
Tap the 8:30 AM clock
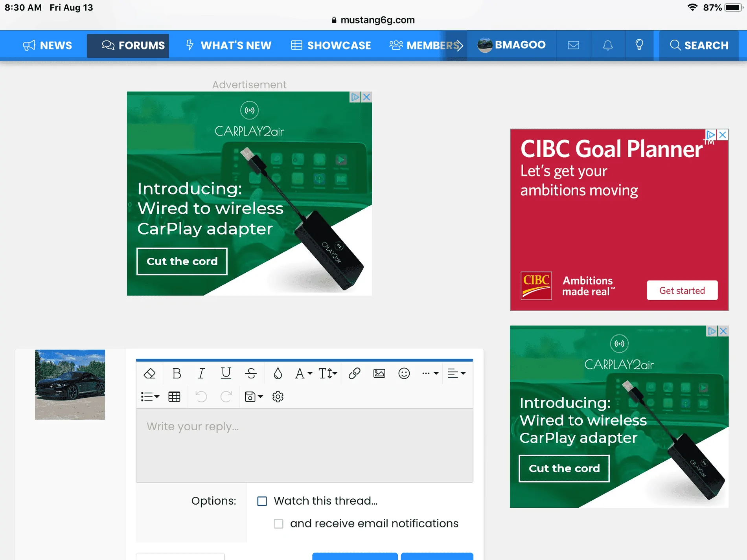[x=23, y=7]
